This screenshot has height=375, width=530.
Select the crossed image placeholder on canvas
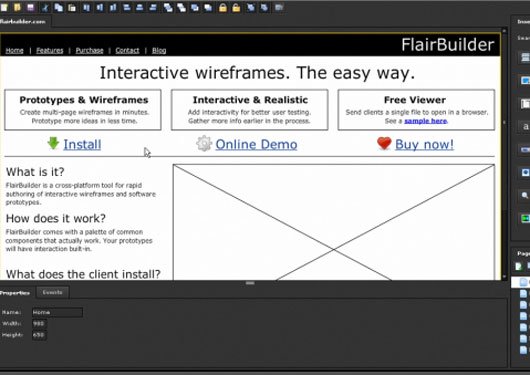[x=334, y=222]
